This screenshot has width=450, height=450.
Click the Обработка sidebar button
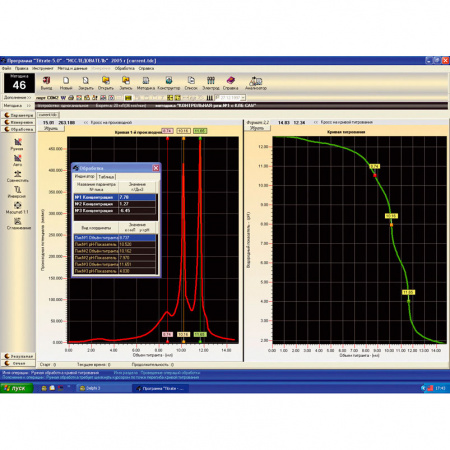point(18,129)
